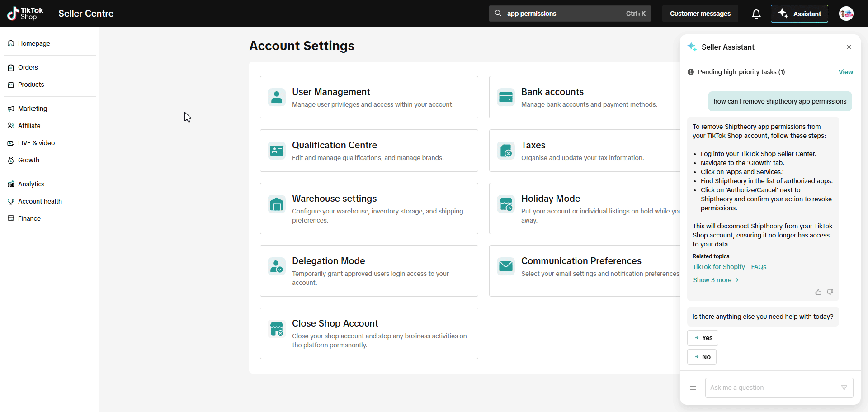Screen dimensions: 868x412
Task: Give the assistant answer a thumbs down
Action: [830, 292]
